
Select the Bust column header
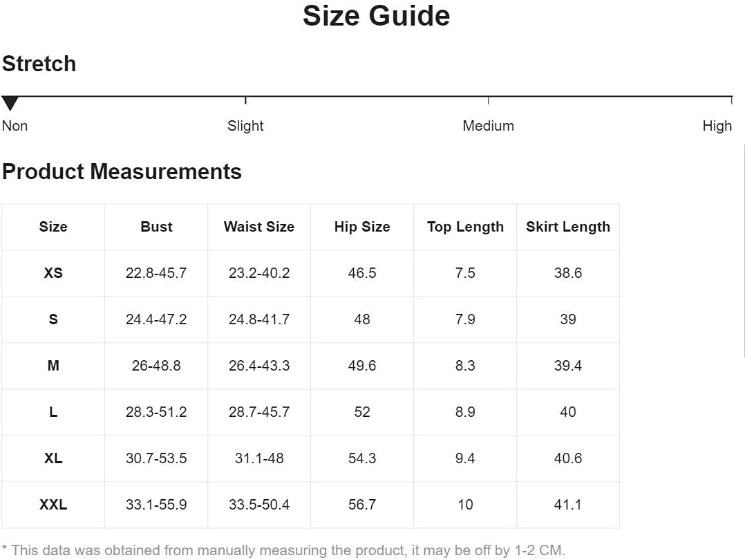tap(156, 227)
